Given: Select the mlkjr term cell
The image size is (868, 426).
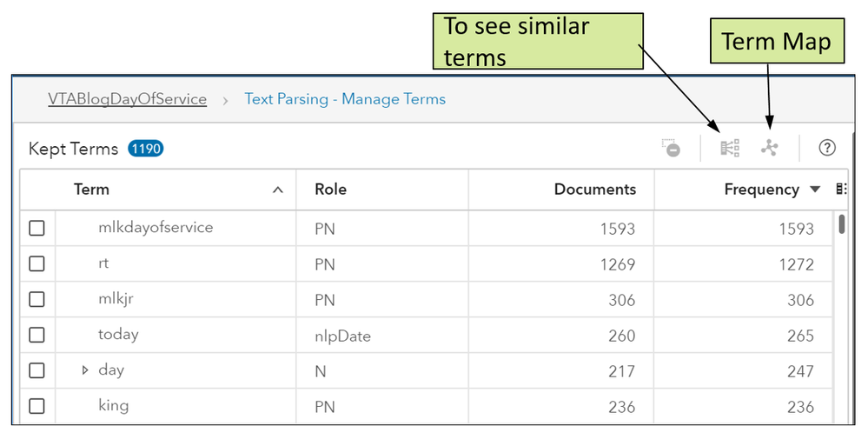Looking at the screenshot, I should pos(176,299).
